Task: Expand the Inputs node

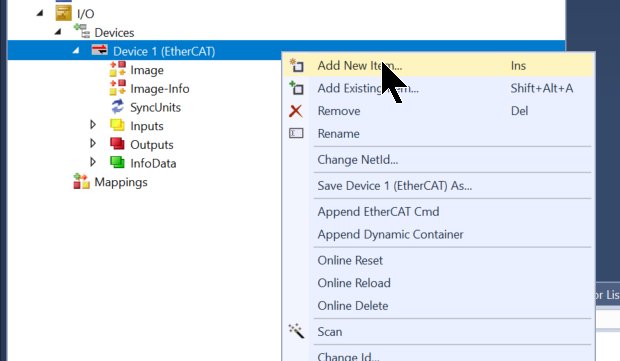Action: [x=93, y=125]
